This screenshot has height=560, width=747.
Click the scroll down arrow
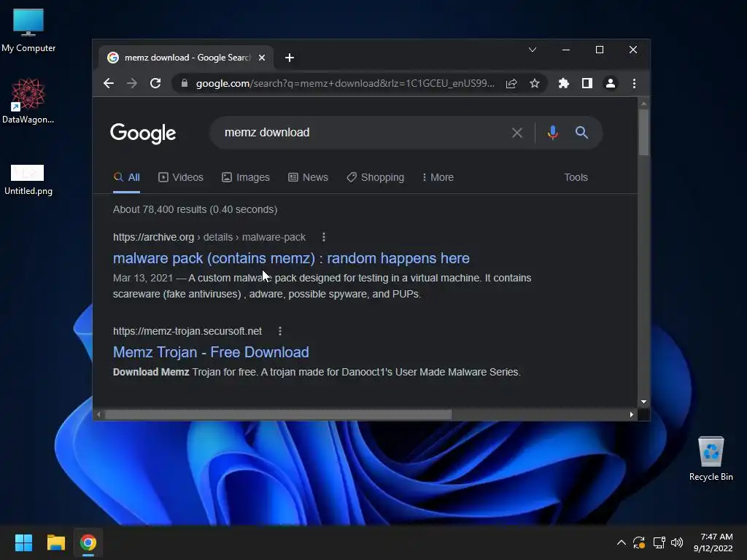[x=643, y=402]
